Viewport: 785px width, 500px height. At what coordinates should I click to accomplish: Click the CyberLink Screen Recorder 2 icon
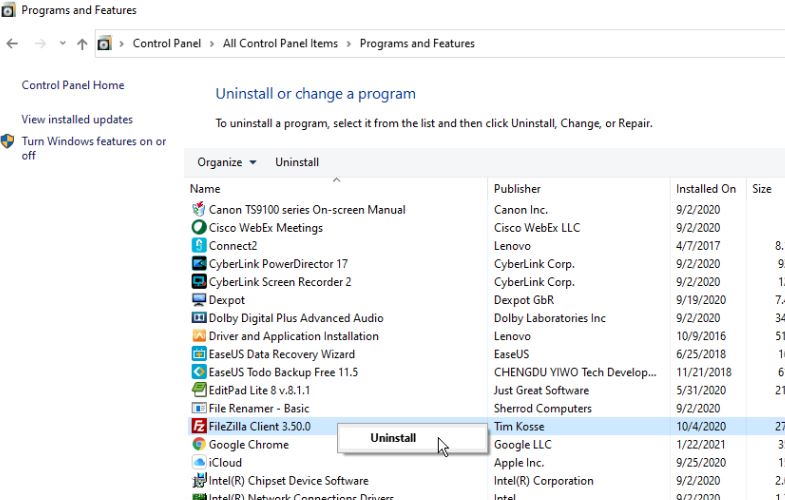[x=199, y=281]
